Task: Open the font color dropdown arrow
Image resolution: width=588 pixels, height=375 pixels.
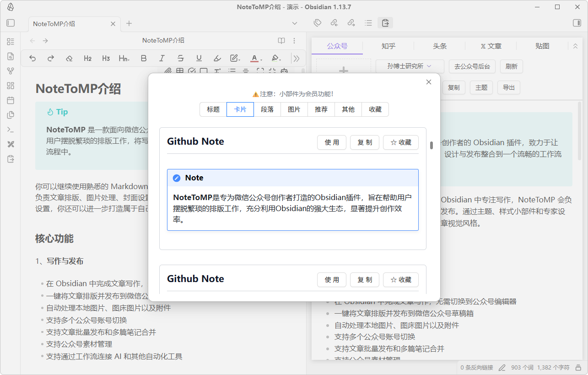Action: pyautogui.click(x=260, y=59)
